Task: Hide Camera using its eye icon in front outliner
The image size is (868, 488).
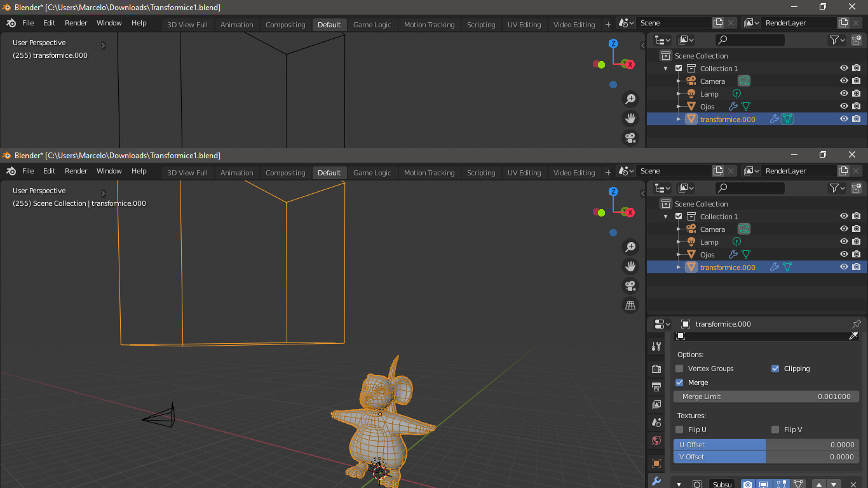Action: [x=844, y=229]
